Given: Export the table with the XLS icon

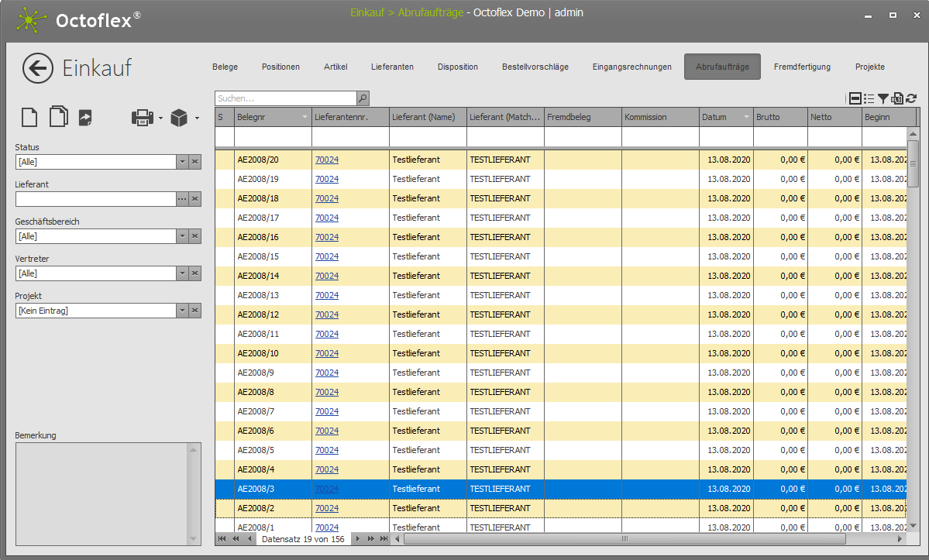Looking at the screenshot, I should tap(897, 98).
